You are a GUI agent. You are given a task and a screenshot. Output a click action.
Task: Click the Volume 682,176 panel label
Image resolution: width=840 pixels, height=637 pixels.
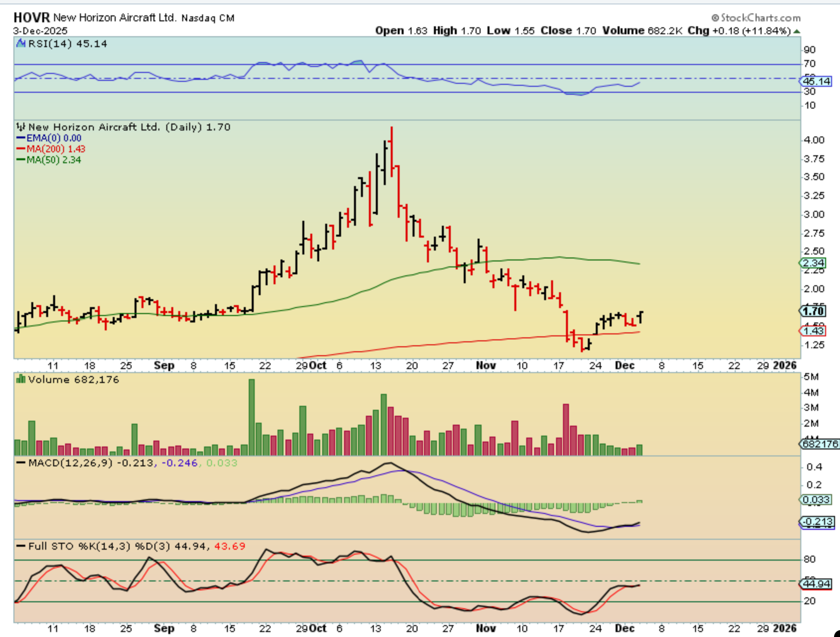(x=73, y=380)
